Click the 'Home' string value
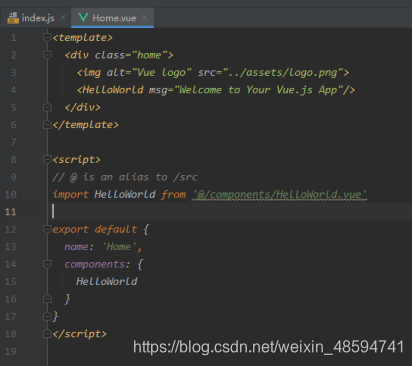This screenshot has height=366, width=413. click(x=119, y=247)
